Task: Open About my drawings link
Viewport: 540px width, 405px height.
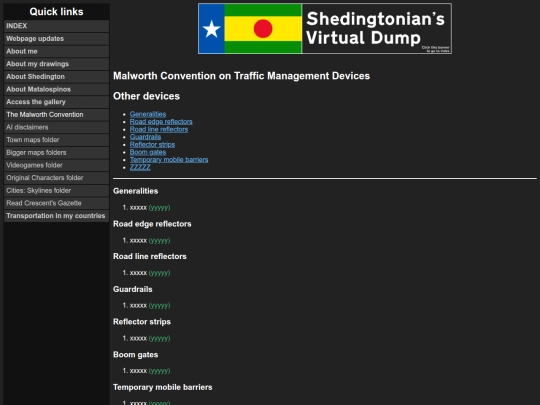Action: [x=56, y=64]
